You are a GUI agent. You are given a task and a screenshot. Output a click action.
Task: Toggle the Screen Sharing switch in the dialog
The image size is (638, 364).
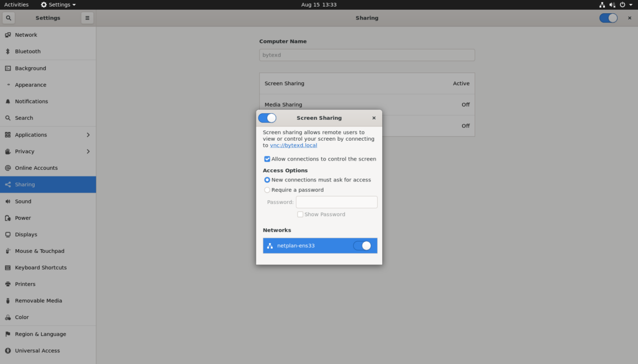point(267,118)
